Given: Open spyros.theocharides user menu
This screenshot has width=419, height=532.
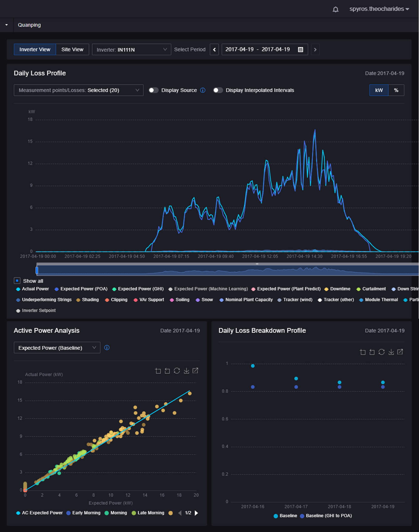Looking at the screenshot, I should [379, 9].
